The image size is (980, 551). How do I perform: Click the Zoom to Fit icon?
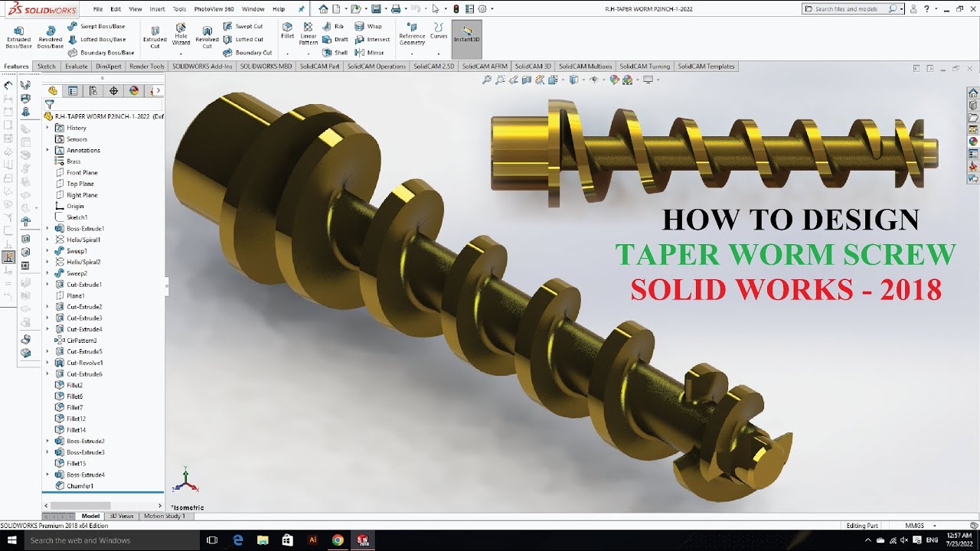click(x=486, y=80)
